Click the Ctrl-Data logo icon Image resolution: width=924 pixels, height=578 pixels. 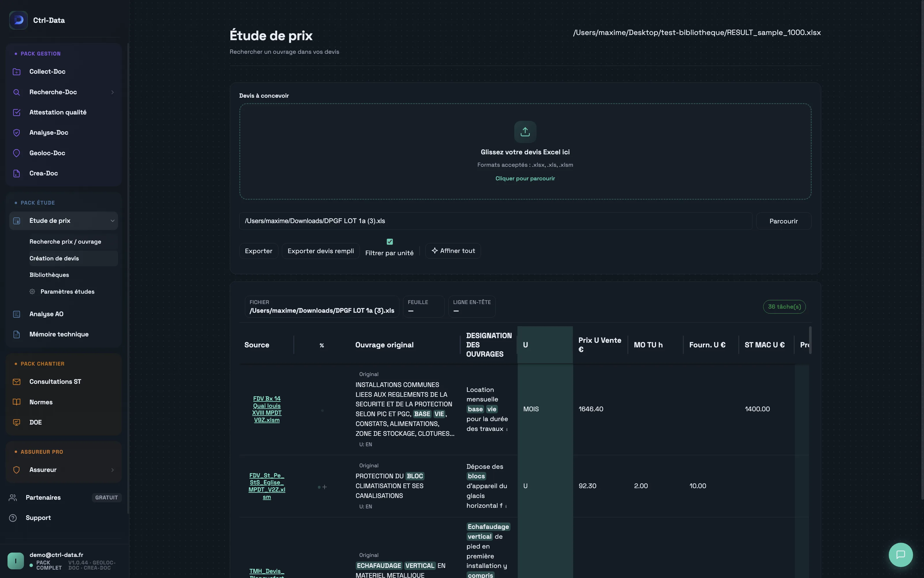[18, 20]
